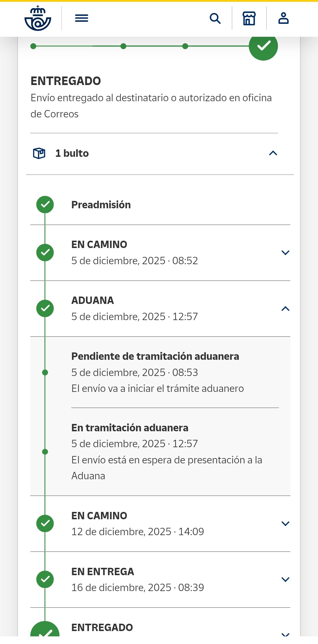Open the hamburger navigation menu
Image resolution: width=318 pixels, height=644 pixels.
point(82,19)
